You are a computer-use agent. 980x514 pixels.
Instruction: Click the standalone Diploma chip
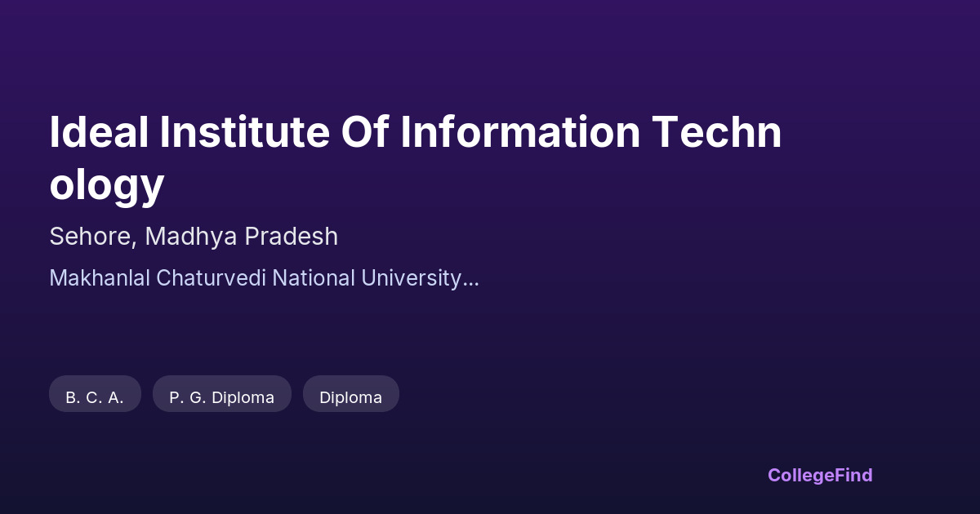(x=350, y=397)
